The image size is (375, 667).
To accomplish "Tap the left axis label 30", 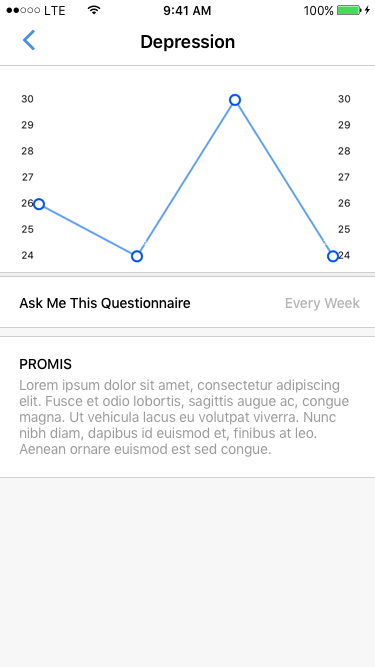I will (28, 99).
